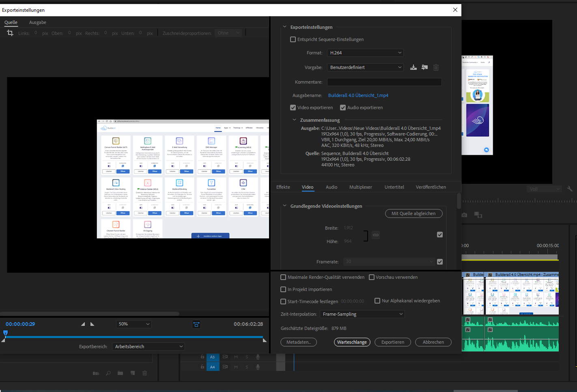The height and width of the screenshot is (392, 577).
Task: Toggle aspect ratio correction icon
Action: pos(196,324)
